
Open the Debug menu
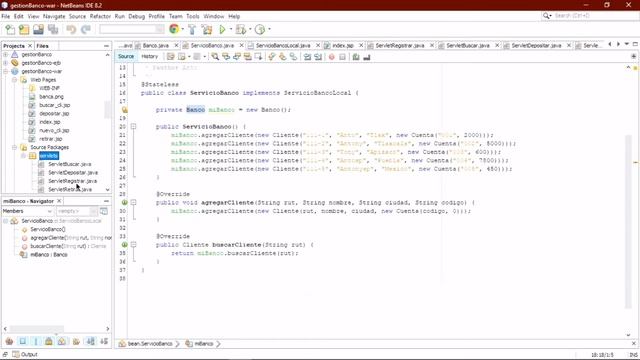(136, 16)
